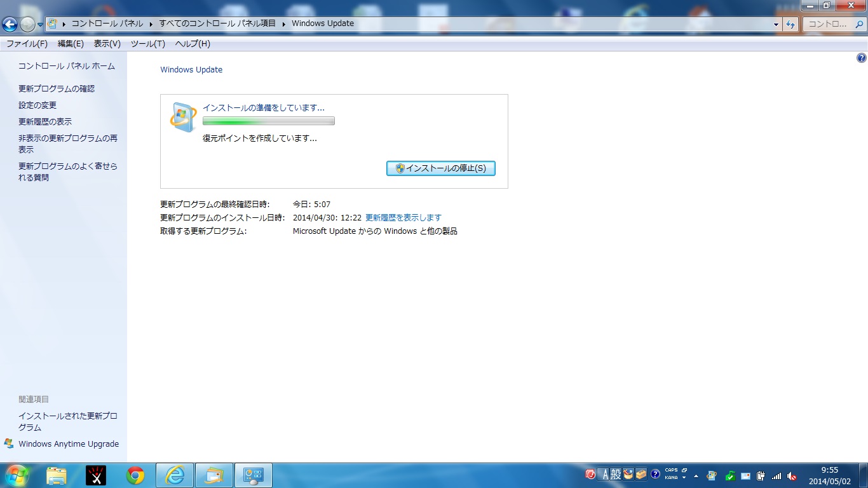Click the green installation progress bar
Viewport: 868px width, 488px height.
coord(269,121)
